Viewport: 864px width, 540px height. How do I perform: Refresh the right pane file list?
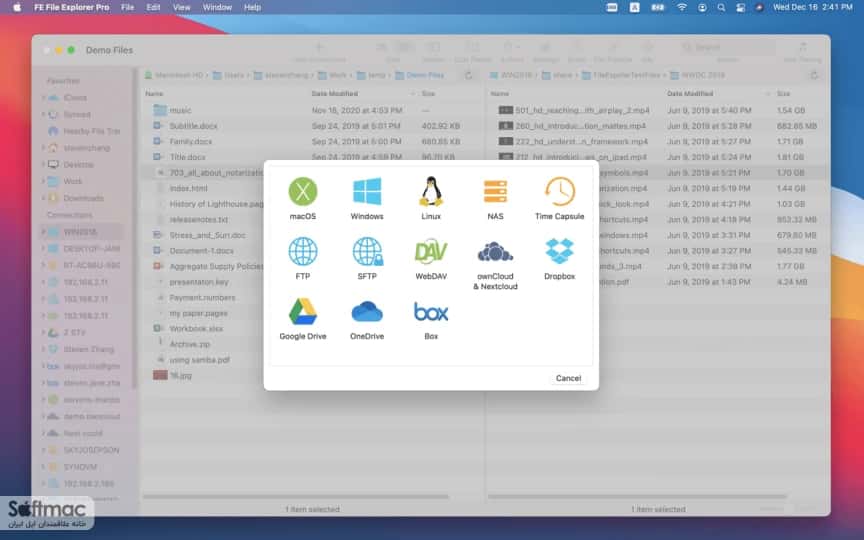pyautogui.click(x=814, y=75)
